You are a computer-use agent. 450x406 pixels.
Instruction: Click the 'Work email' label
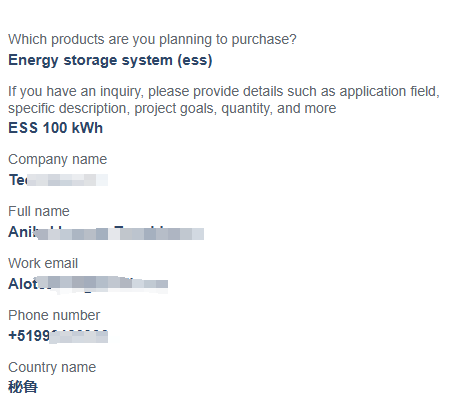43,263
